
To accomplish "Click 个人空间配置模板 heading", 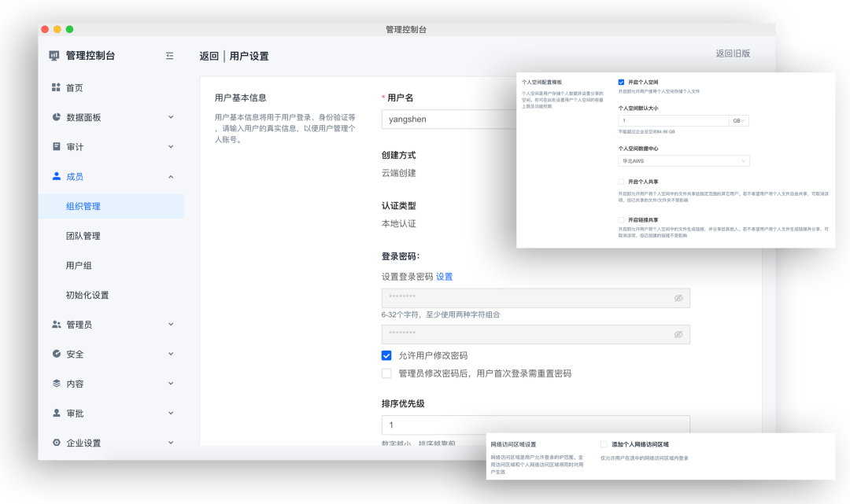I will coord(541,83).
